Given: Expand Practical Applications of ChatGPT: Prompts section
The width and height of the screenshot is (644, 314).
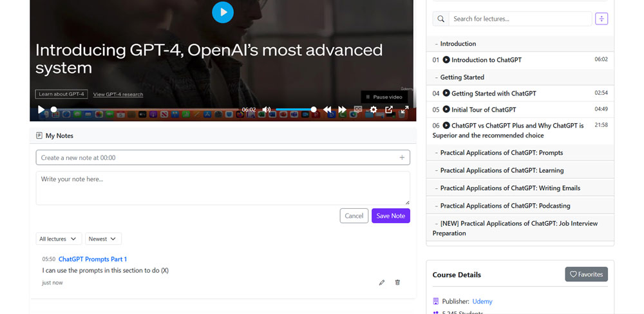Looking at the screenshot, I should click(520, 152).
